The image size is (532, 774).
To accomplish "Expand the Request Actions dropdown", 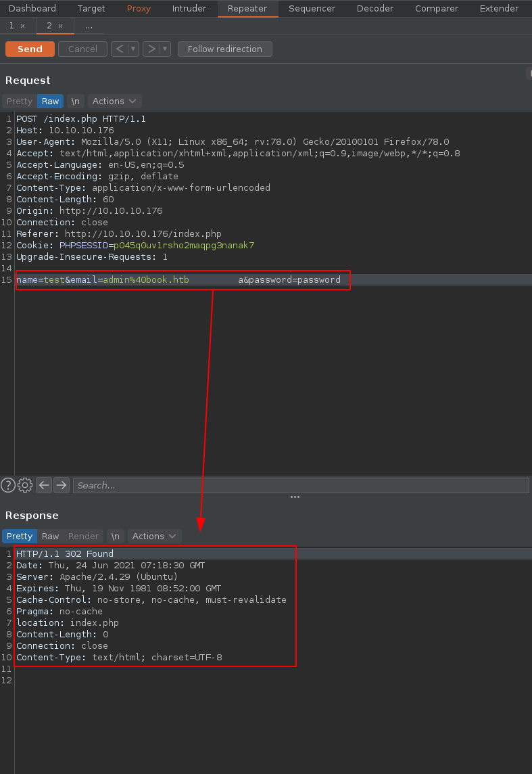I will pyautogui.click(x=114, y=101).
